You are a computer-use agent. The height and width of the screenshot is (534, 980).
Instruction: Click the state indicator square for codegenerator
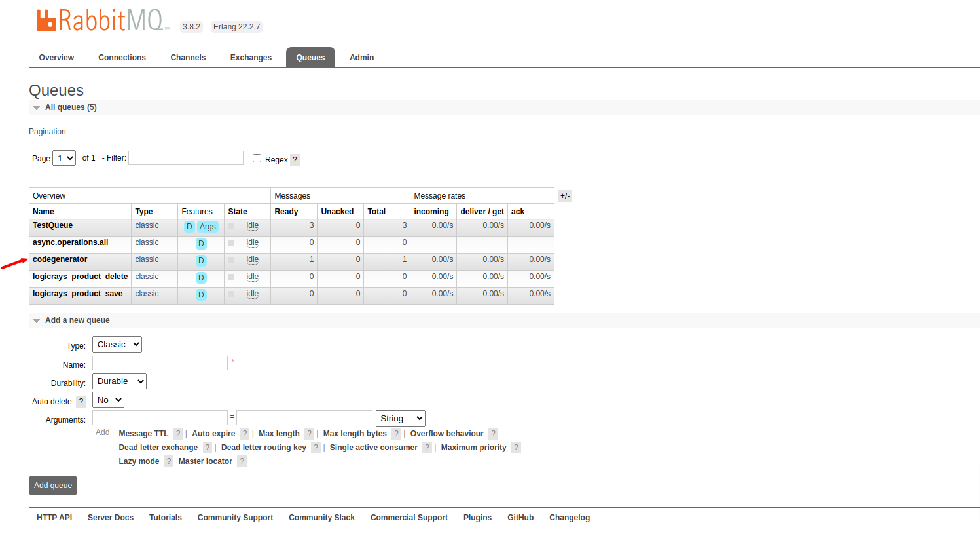(231, 260)
